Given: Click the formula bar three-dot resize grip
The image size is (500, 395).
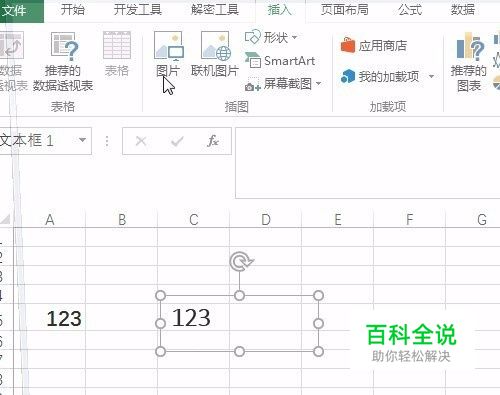Looking at the screenshot, I should click(107, 141).
